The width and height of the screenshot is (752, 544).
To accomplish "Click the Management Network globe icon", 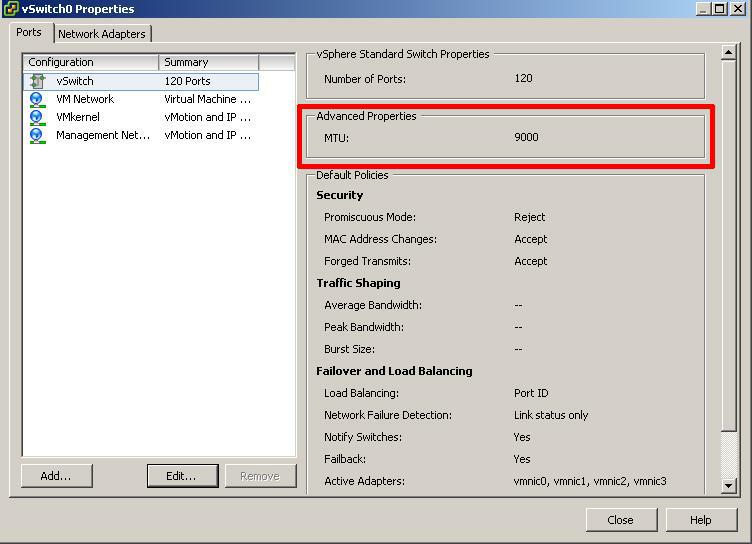I will pyautogui.click(x=37, y=136).
